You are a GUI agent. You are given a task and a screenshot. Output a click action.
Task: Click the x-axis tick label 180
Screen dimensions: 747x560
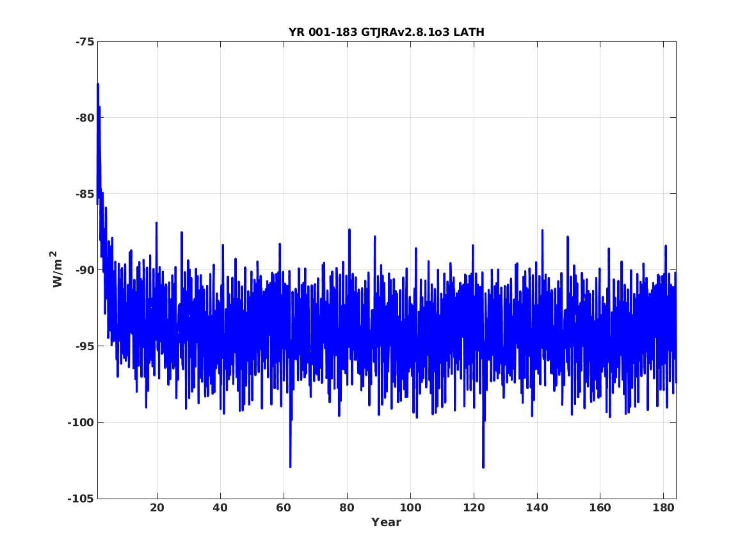pyautogui.click(x=663, y=508)
